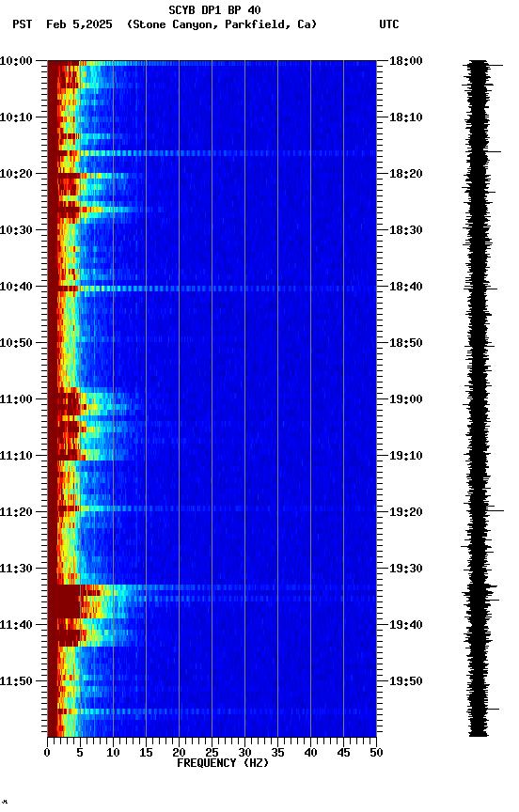Image resolution: width=519 pixels, height=812 pixels.
Task: Click the '10:50' PST time label
Action: [16, 343]
